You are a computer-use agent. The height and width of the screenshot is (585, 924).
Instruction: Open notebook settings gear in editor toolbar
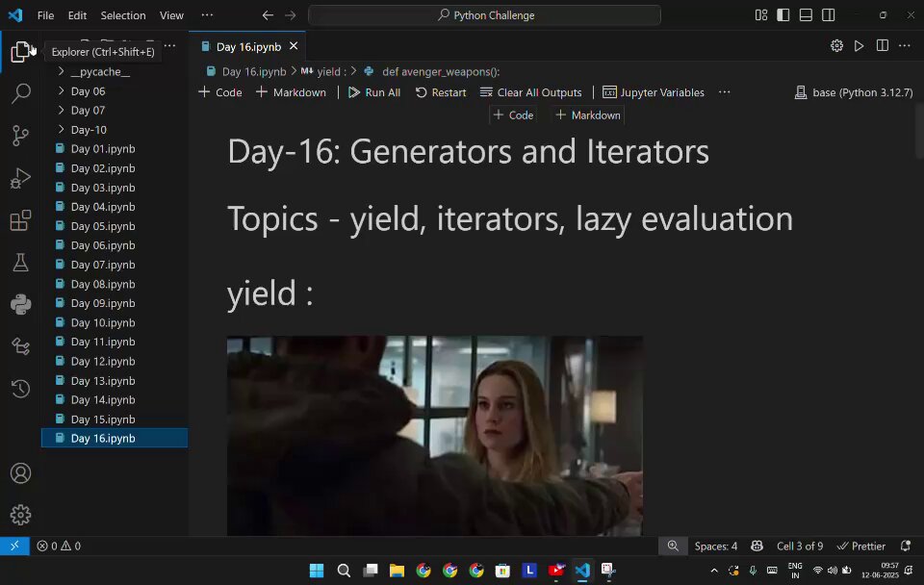(836, 46)
